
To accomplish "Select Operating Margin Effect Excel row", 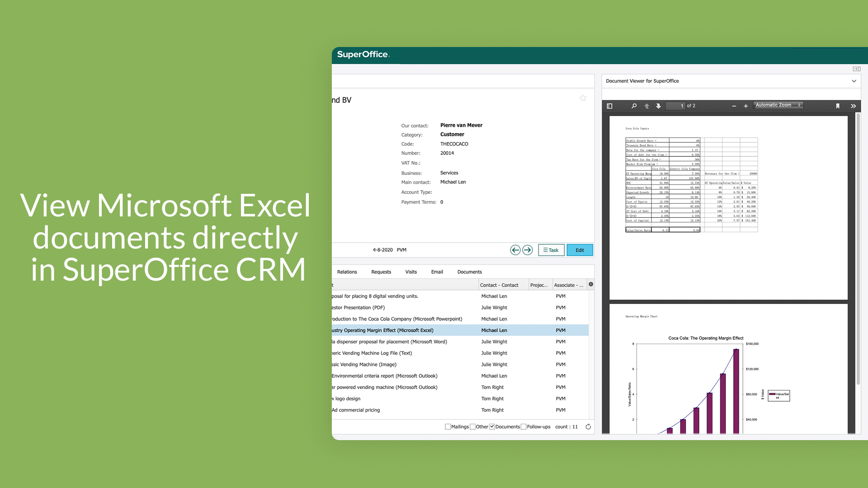I will (x=460, y=330).
